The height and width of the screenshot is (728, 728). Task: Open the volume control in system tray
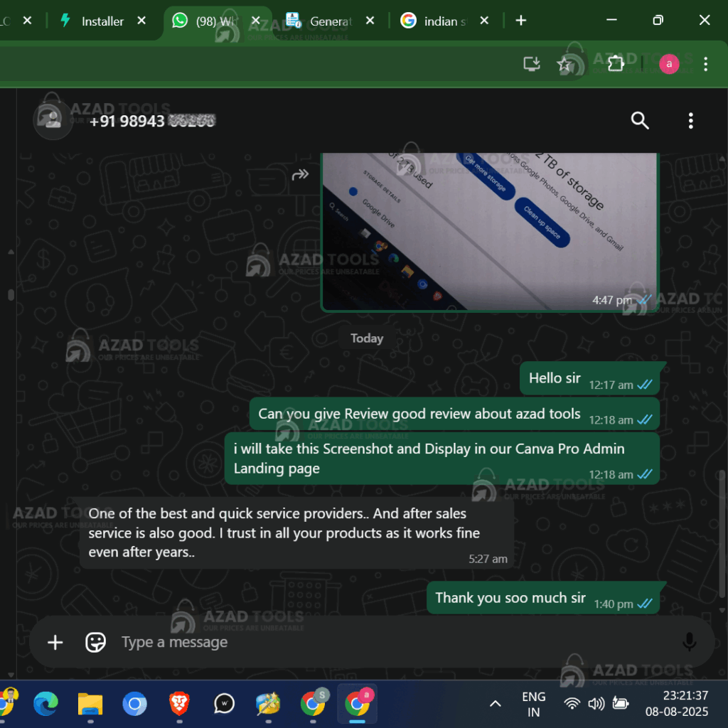pyautogui.click(x=596, y=704)
